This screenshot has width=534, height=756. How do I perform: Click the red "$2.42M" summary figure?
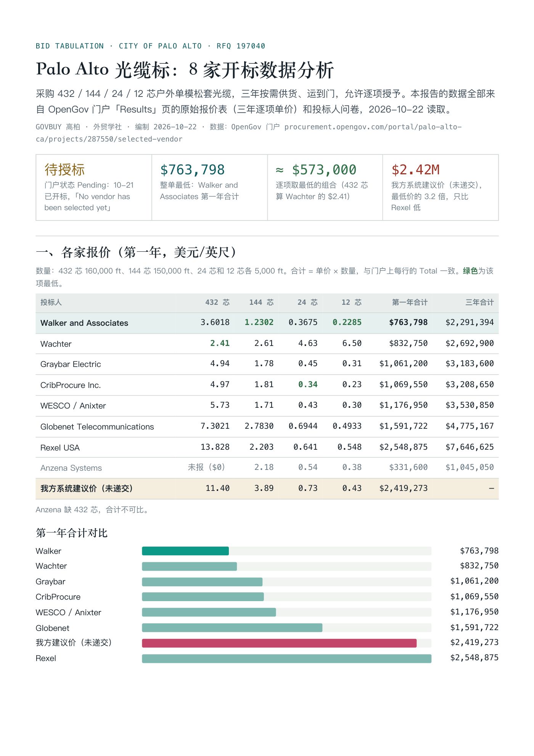click(415, 170)
